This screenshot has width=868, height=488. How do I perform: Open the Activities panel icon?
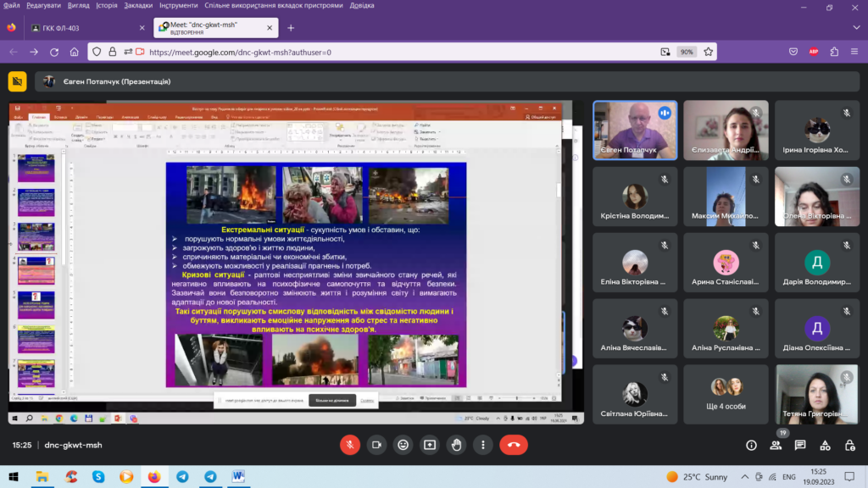pyautogui.click(x=823, y=445)
